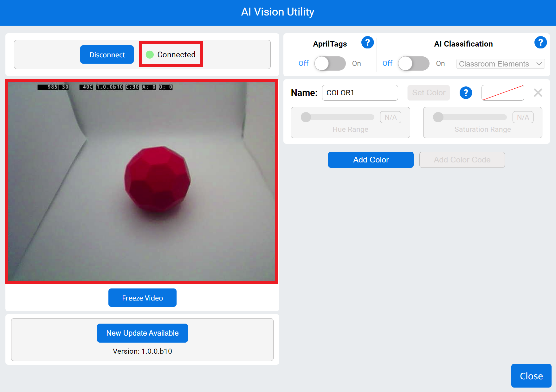Disconnect the AI Vision sensor
The width and height of the screenshot is (556, 392).
tap(107, 54)
